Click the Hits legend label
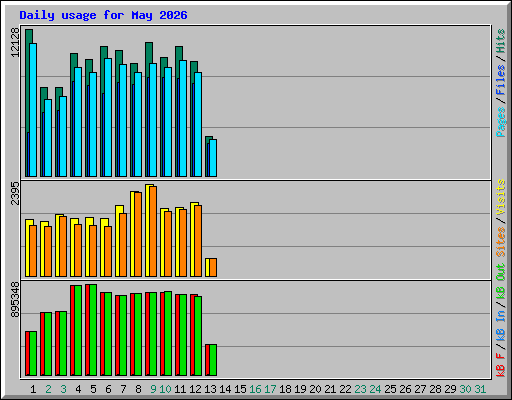 (x=501, y=41)
